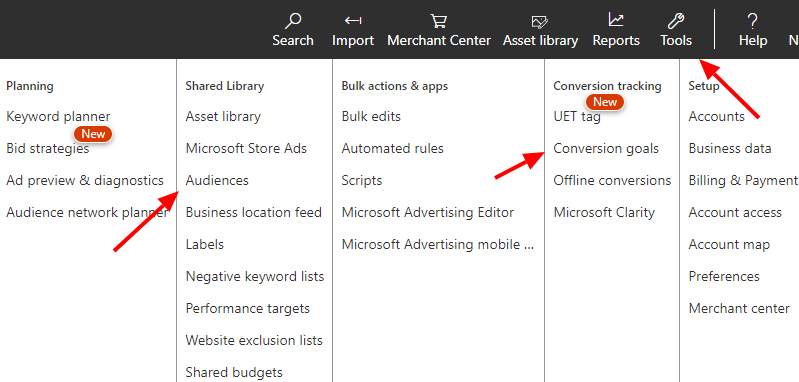The height and width of the screenshot is (382, 799).
Task: Open the Import arrow icon
Action: [x=353, y=21]
